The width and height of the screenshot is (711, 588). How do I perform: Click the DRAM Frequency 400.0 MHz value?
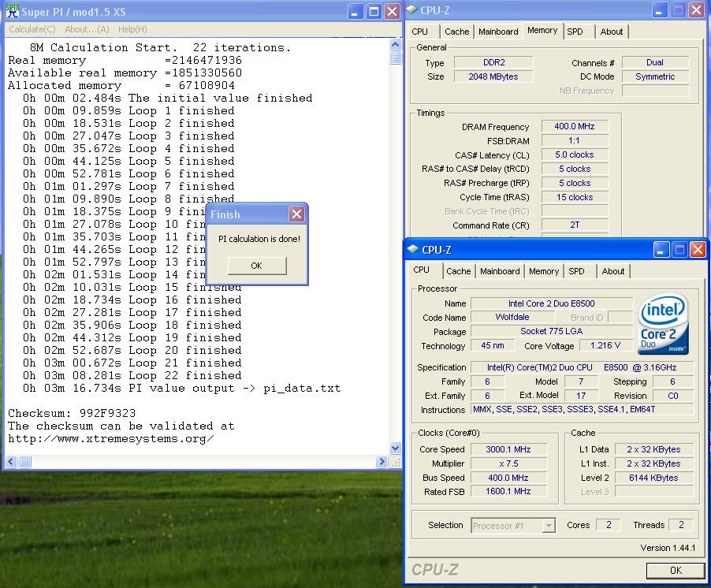[575, 126]
